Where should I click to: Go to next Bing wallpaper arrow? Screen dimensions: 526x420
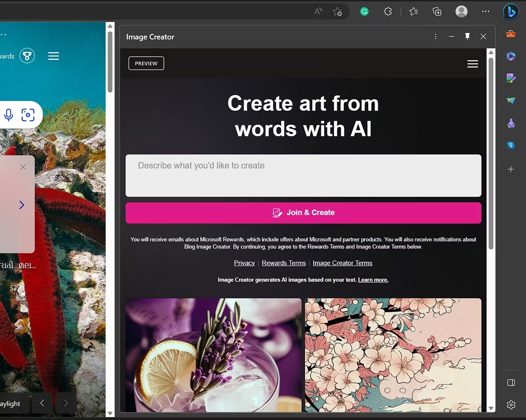65,403
